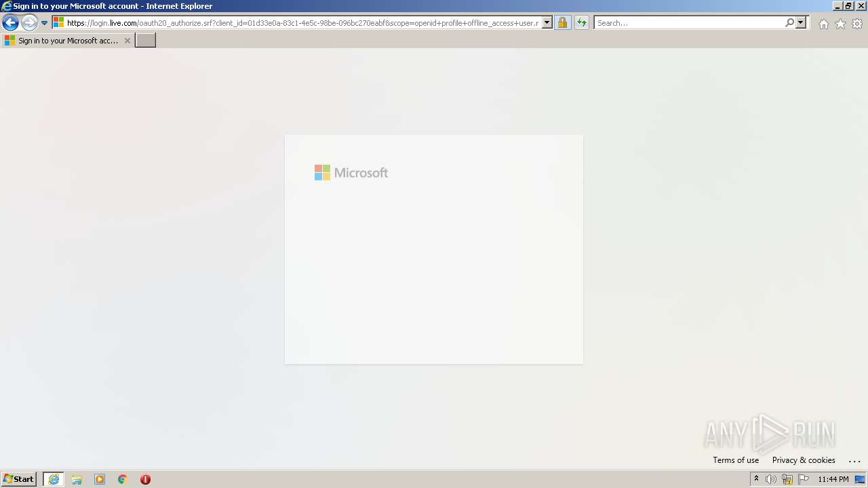Go to the Home page icon
Viewport: 868px width, 488px height.
pos(823,24)
